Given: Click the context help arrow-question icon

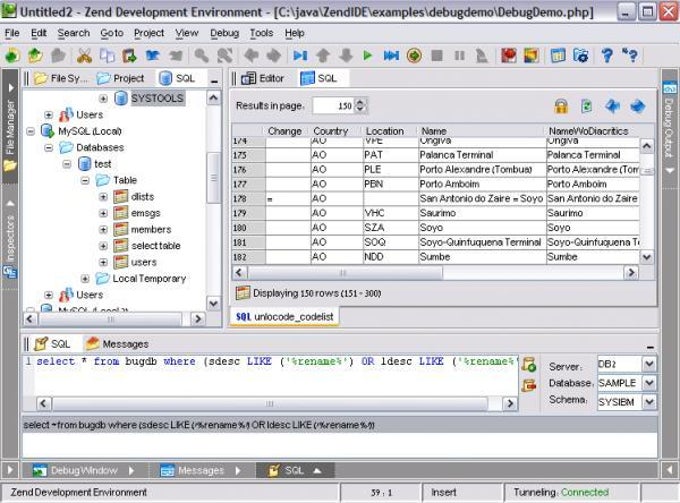Looking at the screenshot, I should [630, 56].
